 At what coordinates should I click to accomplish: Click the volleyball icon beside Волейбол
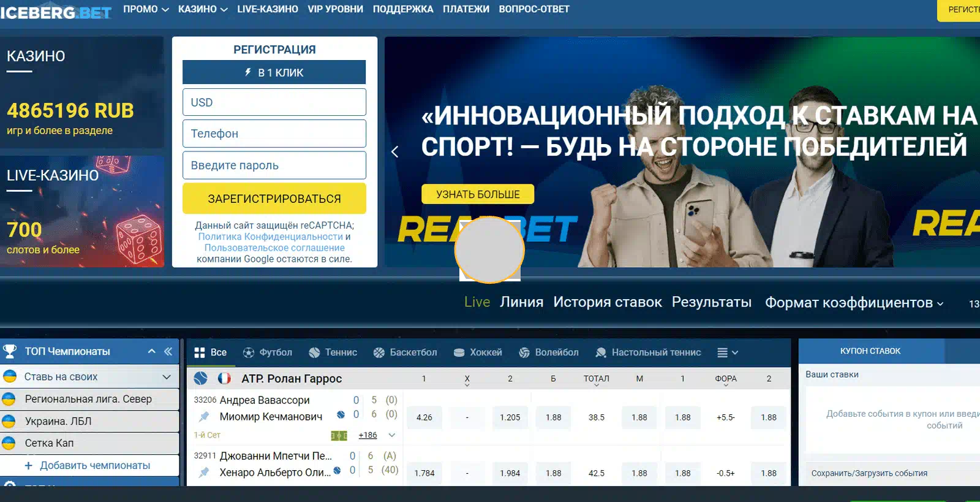pyautogui.click(x=524, y=352)
